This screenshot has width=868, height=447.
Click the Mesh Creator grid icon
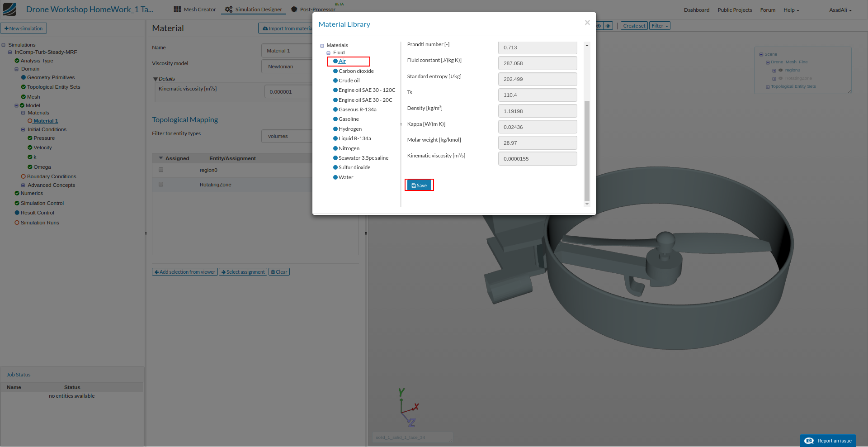pos(177,9)
